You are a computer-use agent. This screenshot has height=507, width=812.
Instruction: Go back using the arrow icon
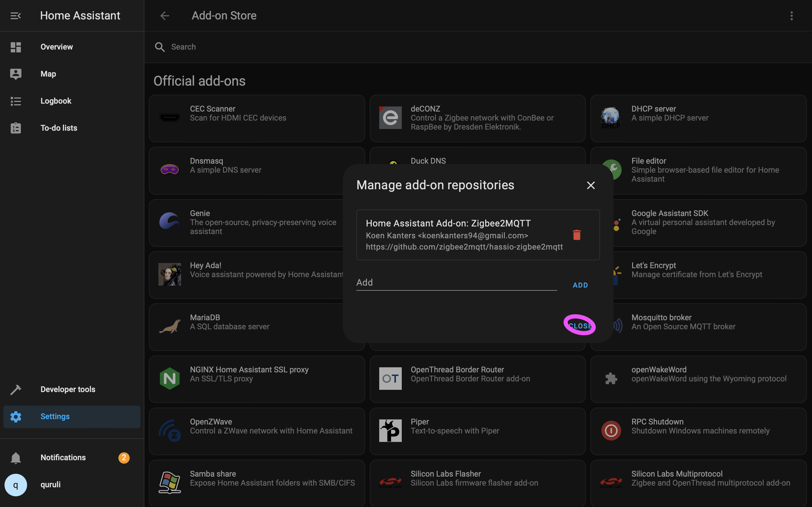point(164,16)
